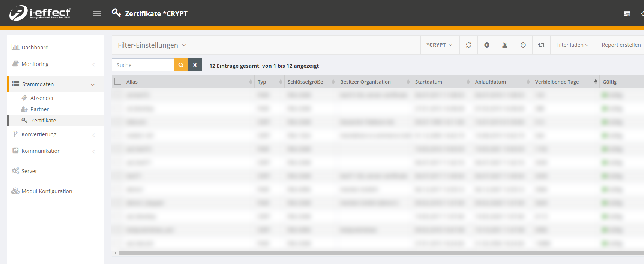The height and width of the screenshot is (264, 644).
Task: Sort by Verbleibende Tage column header
Action: click(557, 82)
